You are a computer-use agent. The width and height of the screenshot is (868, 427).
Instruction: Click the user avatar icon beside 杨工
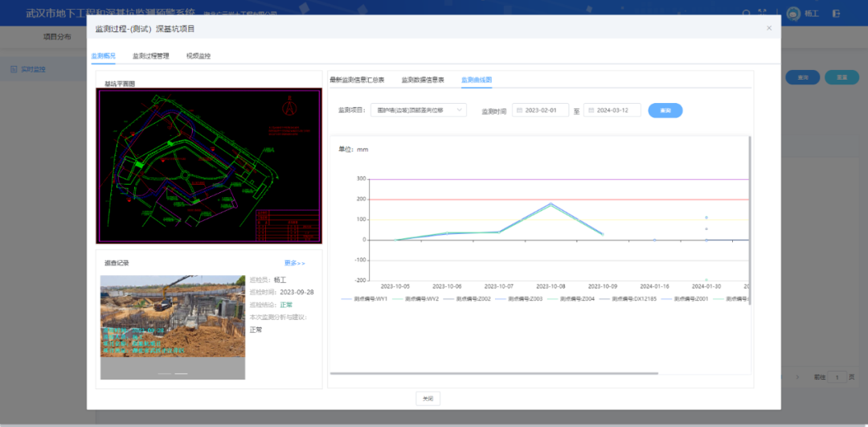[x=793, y=14]
